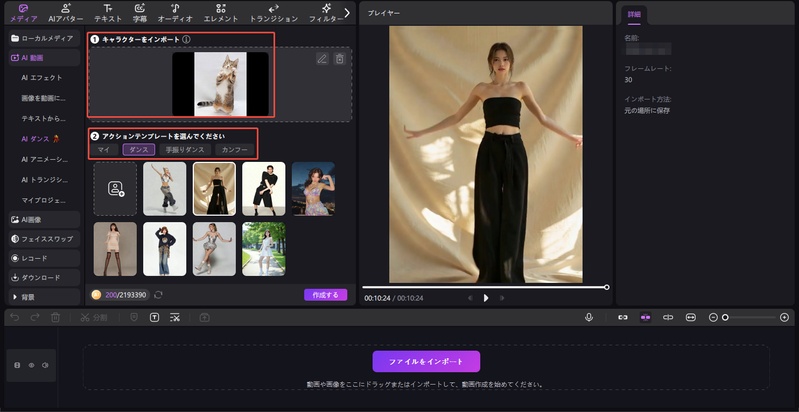799x412 pixels.
Task: Click the timeline zoom slider
Action: coord(749,317)
